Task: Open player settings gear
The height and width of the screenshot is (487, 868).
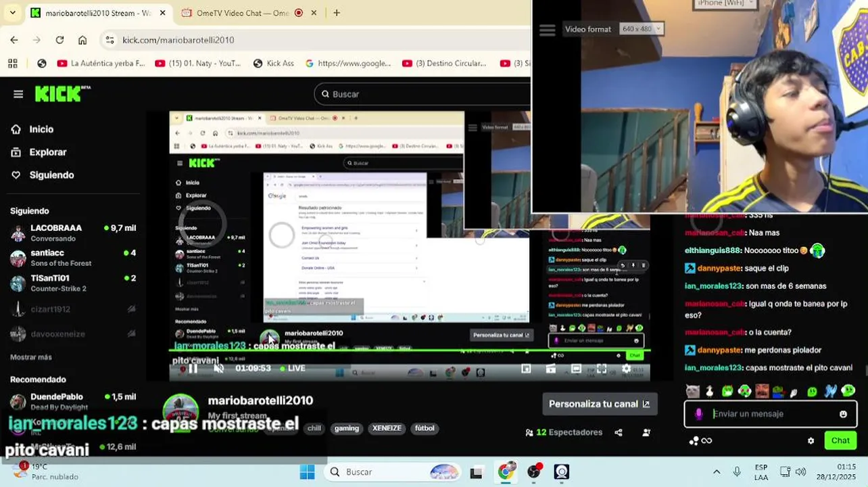Action: 627,369
